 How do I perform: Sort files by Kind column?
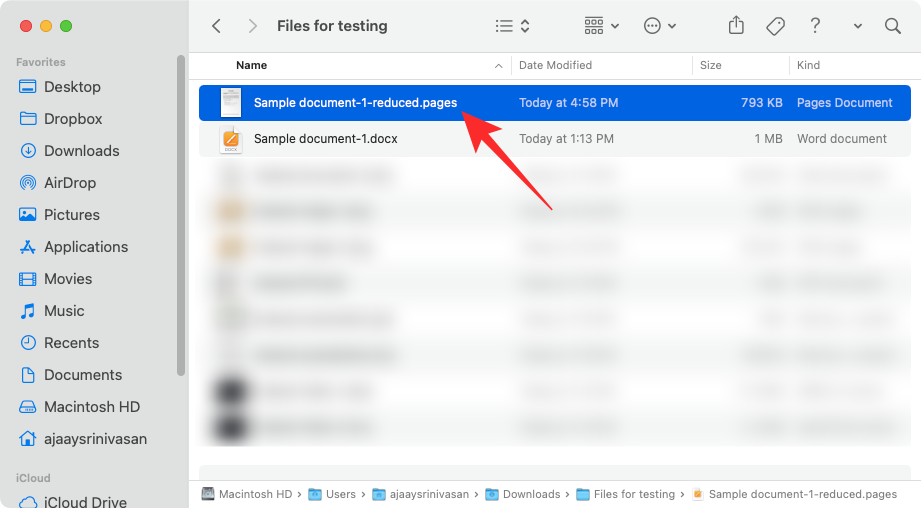click(808, 65)
